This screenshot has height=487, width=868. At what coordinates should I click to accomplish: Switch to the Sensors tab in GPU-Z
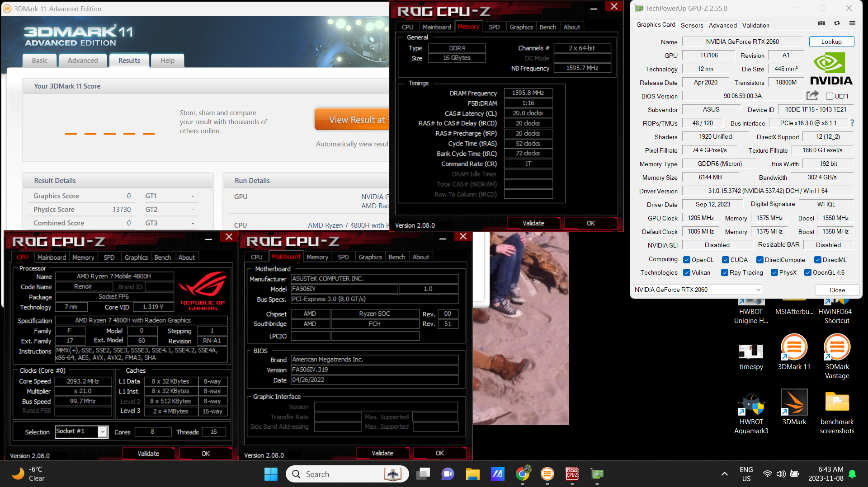point(692,25)
